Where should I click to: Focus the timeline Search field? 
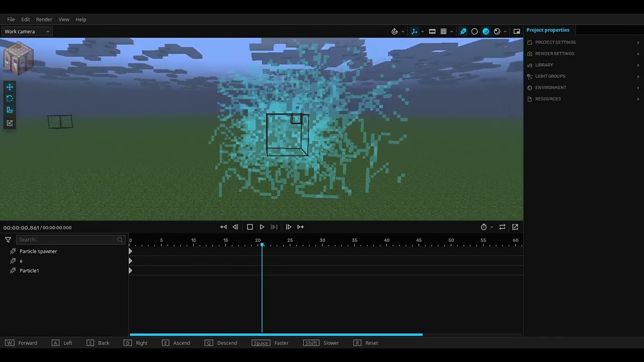click(70, 240)
